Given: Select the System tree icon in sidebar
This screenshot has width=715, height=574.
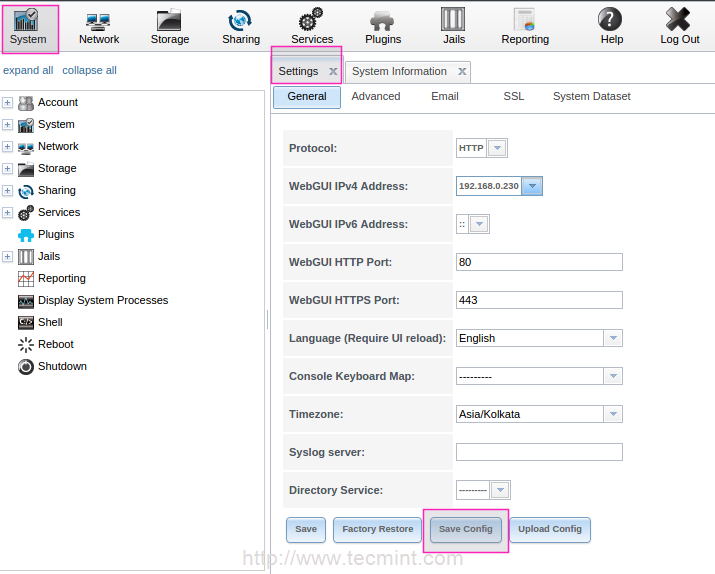Looking at the screenshot, I should tap(26, 125).
